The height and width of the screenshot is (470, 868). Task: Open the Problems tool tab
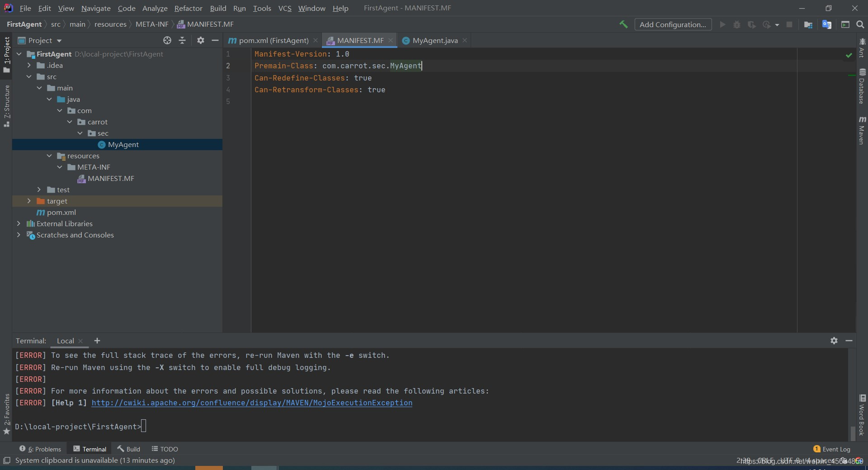click(x=40, y=449)
